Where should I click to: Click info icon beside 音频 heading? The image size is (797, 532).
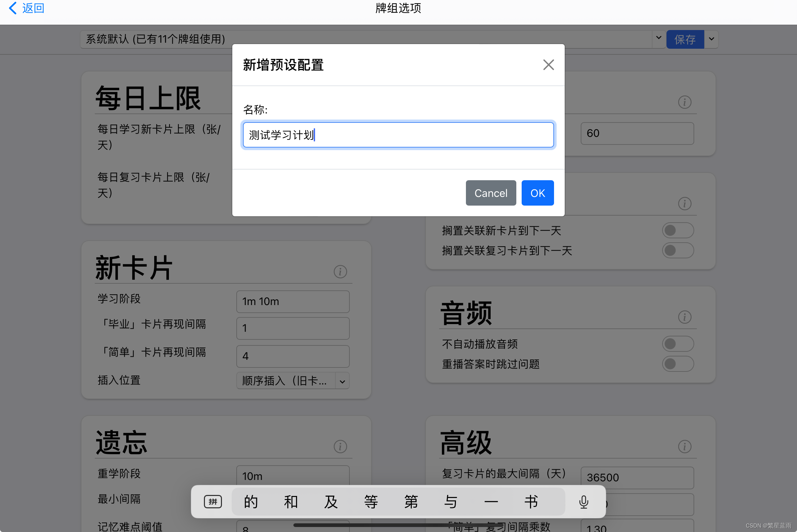(x=684, y=317)
